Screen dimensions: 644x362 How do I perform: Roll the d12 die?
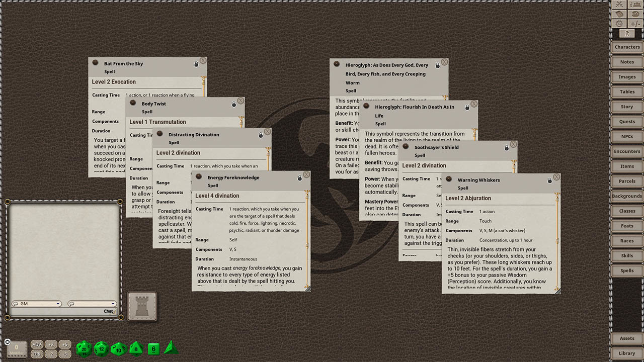pos(101,348)
